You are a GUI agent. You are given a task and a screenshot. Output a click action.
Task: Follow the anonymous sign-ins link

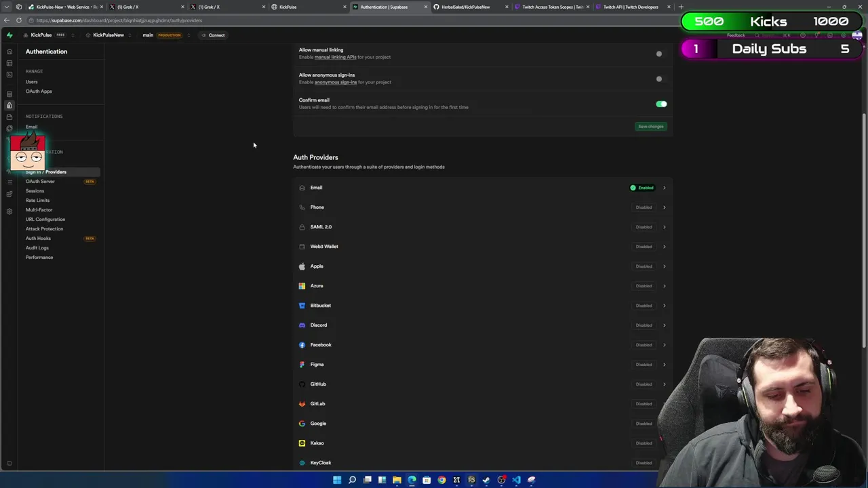[336, 82]
